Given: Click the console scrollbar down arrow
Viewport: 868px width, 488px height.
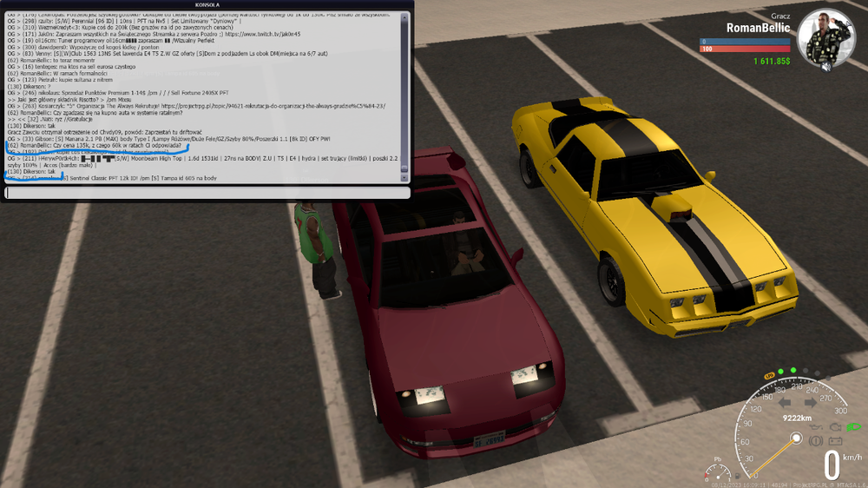Looking at the screenshot, I should (x=404, y=178).
